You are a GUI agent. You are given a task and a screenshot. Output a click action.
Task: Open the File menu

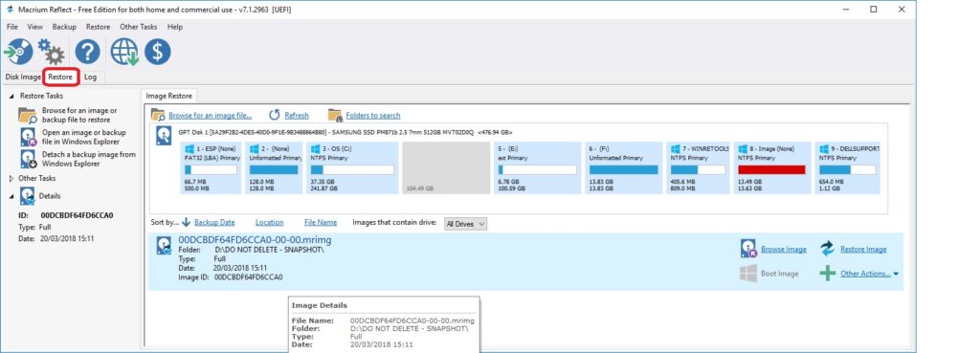coord(11,27)
